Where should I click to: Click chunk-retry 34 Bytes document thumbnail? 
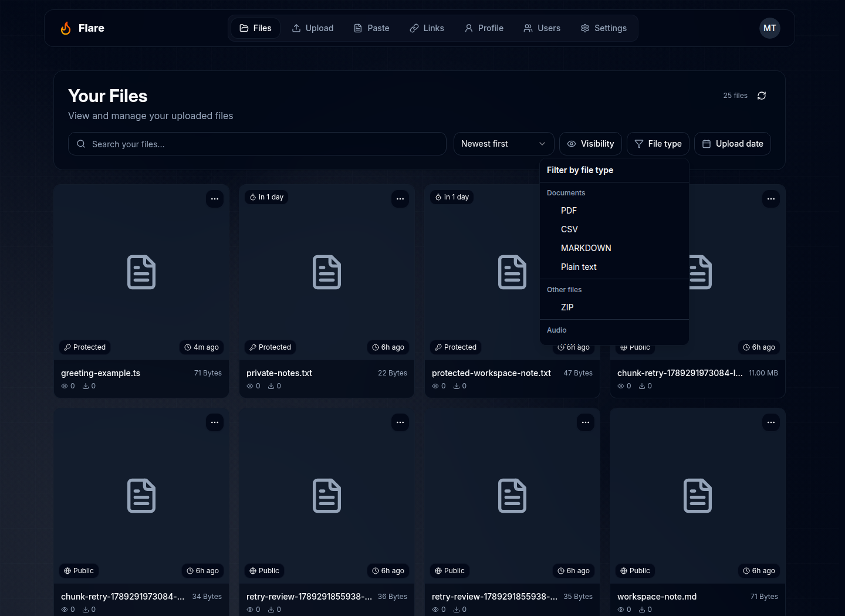[x=141, y=496]
